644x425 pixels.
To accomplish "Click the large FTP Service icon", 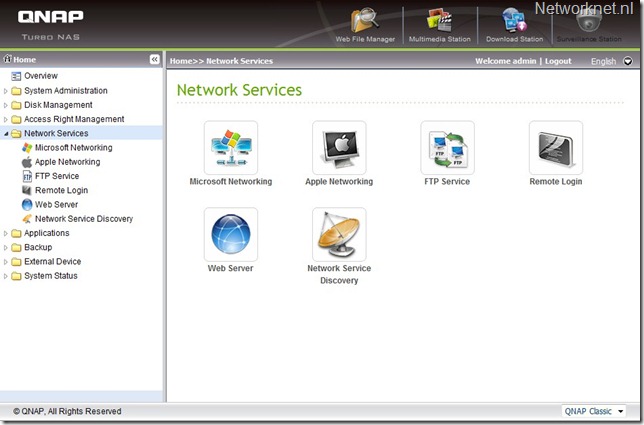I will (x=447, y=147).
